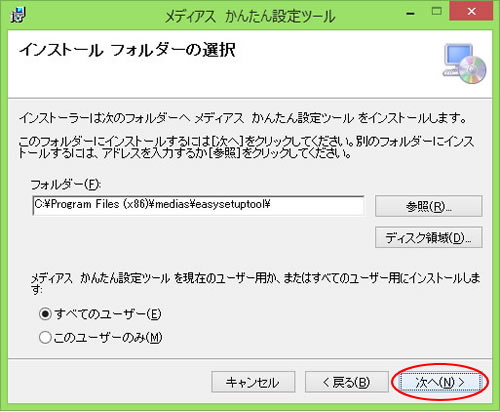Click the installer icon in the title bar
The image size is (500, 412).
[18, 15]
